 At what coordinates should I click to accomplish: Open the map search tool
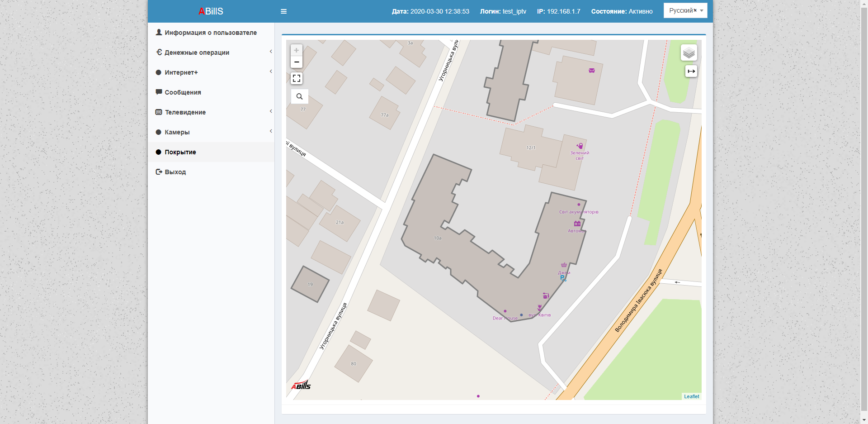coord(299,96)
